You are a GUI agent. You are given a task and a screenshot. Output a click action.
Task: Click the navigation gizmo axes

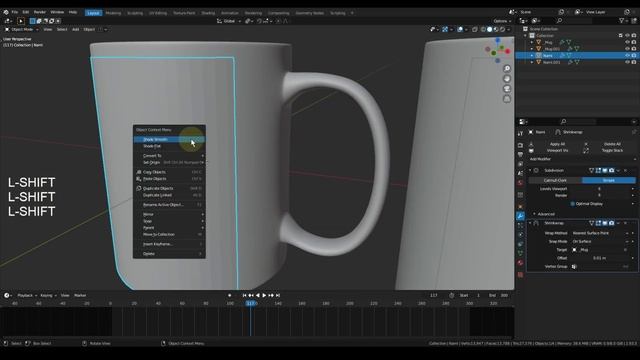tap(498, 50)
